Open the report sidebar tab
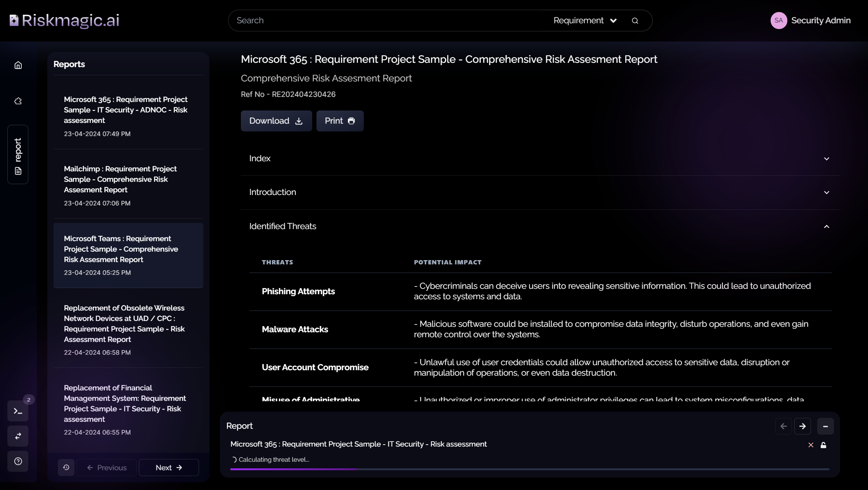The height and width of the screenshot is (490, 868). coord(18,154)
